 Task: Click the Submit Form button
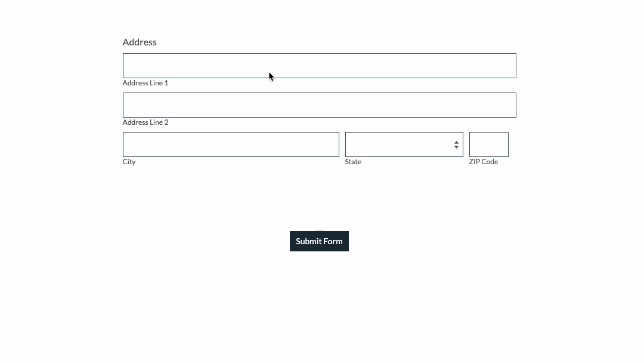(319, 241)
